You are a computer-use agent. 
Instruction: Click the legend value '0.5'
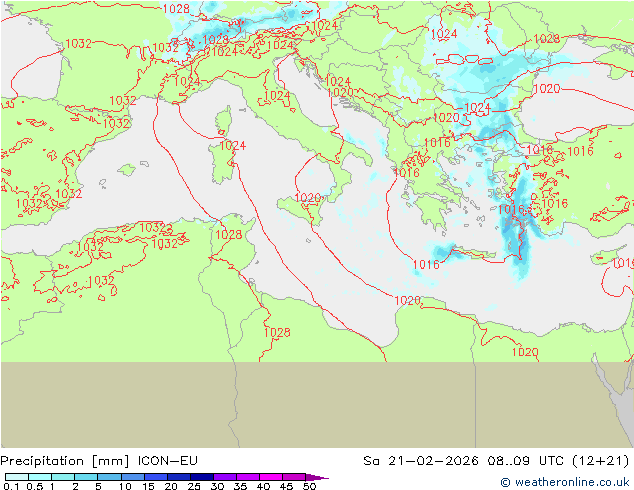[x=34, y=486]
